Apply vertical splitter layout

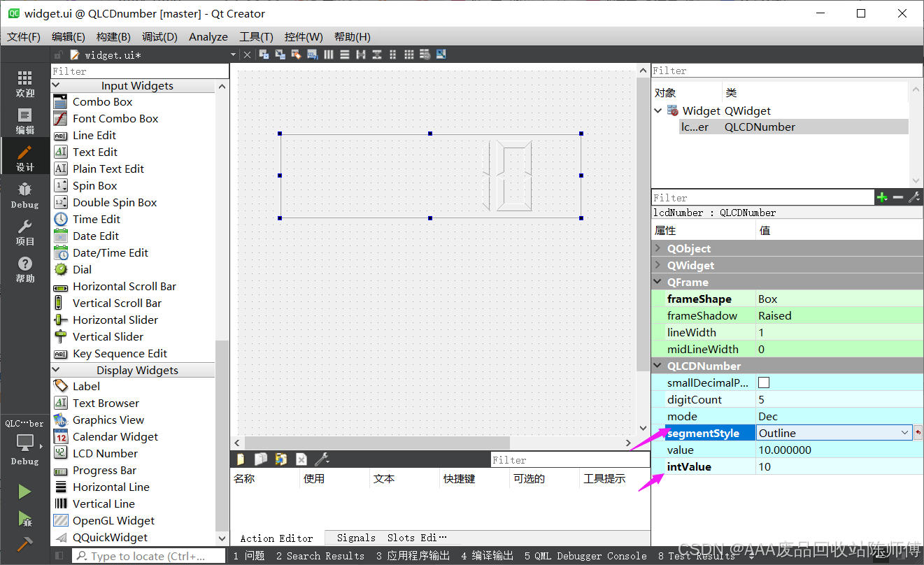pyautogui.click(x=377, y=55)
